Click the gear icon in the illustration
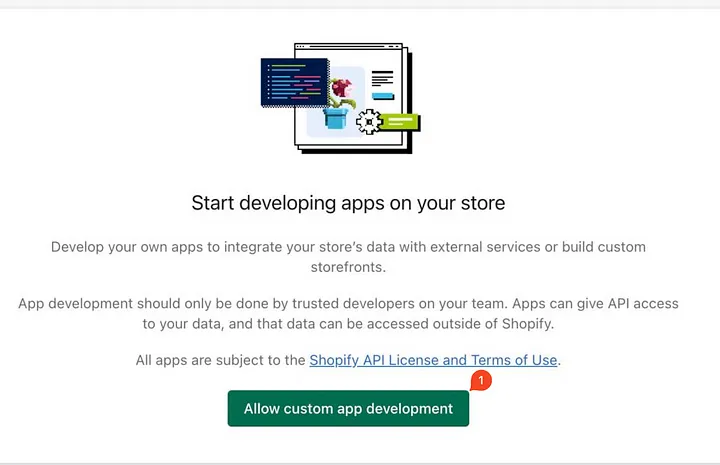Screen dimensions: 720x465 coord(368,122)
